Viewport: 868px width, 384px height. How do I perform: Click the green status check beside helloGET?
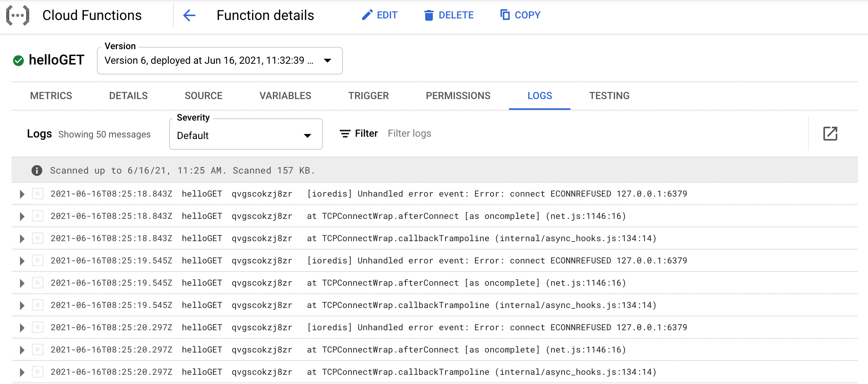(x=18, y=60)
